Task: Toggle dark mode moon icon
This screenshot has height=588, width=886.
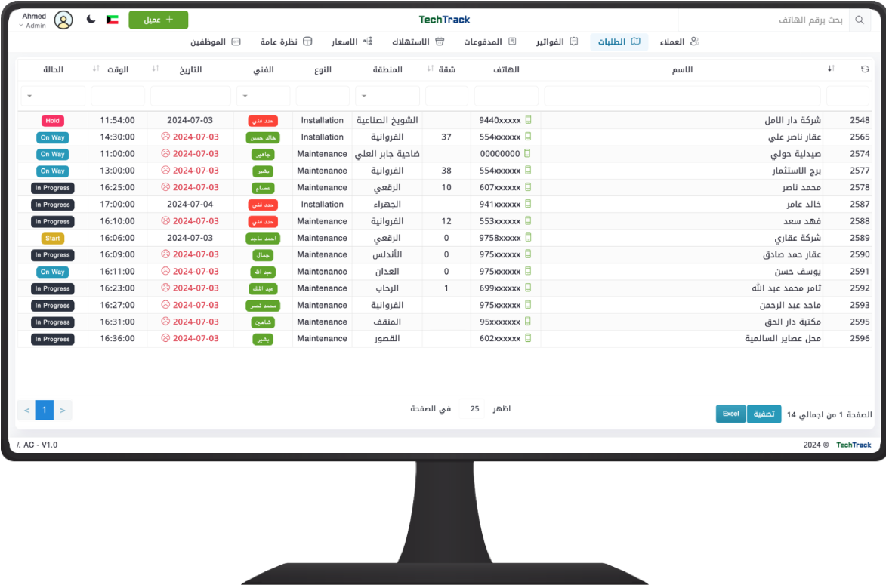Action: [91, 20]
